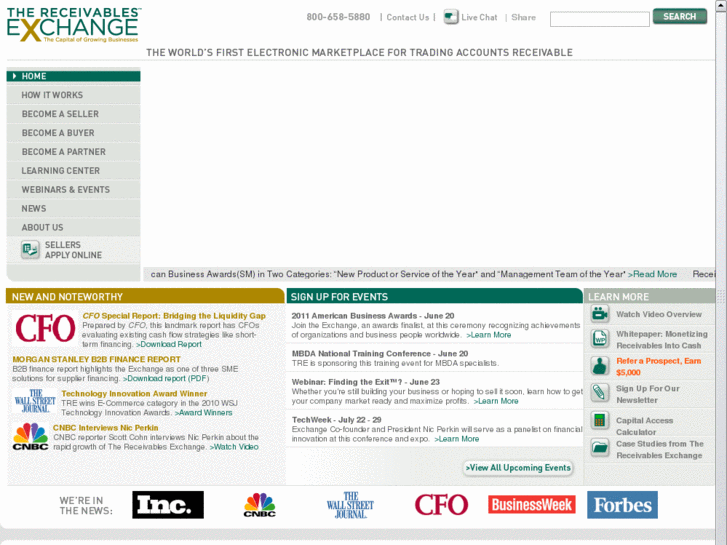Click Whitepaper: Monetizing Receivables Into Cash text

(x=662, y=340)
